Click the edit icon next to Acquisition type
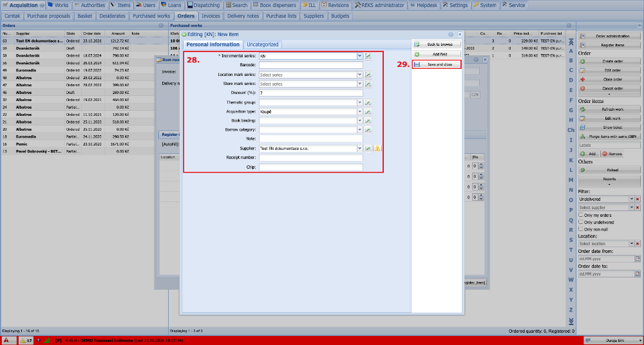Image resolution: width=644 pixels, height=345 pixels. coord(368,112)
